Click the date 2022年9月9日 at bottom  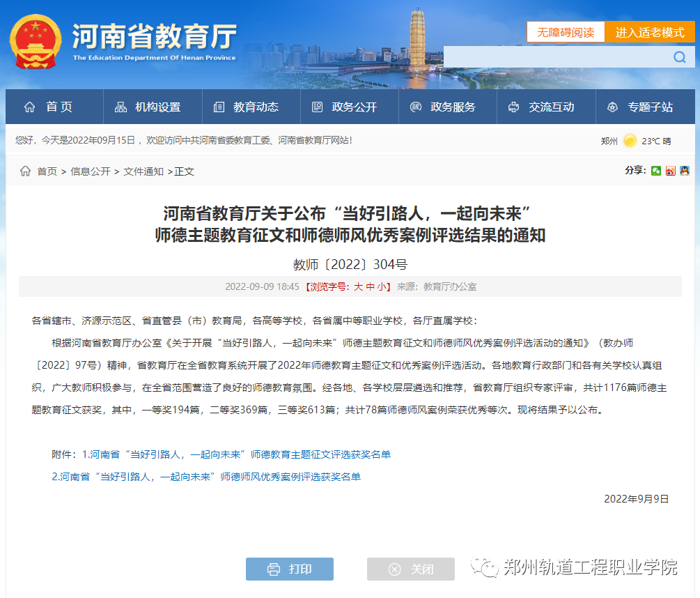(x=636, y=499)
